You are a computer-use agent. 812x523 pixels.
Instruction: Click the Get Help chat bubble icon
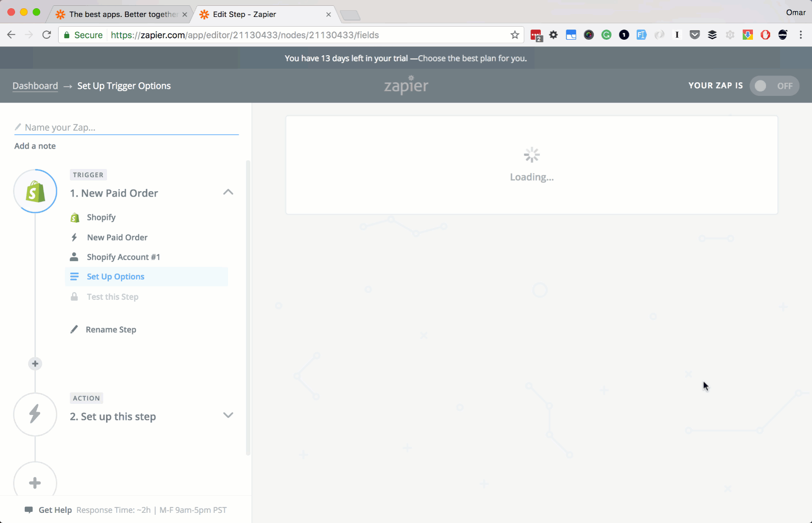(29, 510)
